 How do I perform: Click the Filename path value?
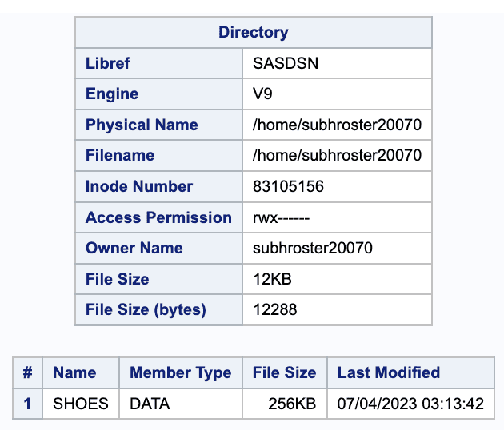[336, 155]
